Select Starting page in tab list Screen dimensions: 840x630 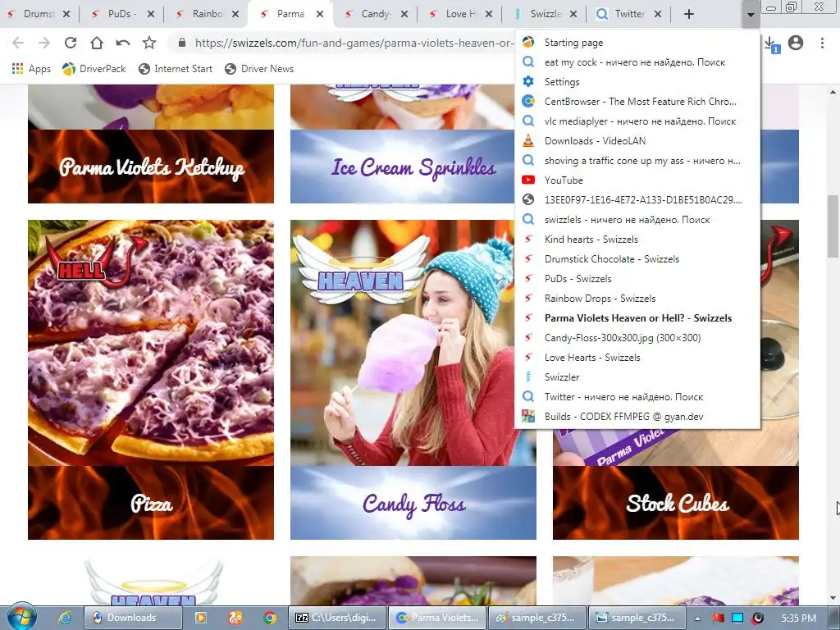(x=637, y=43)
